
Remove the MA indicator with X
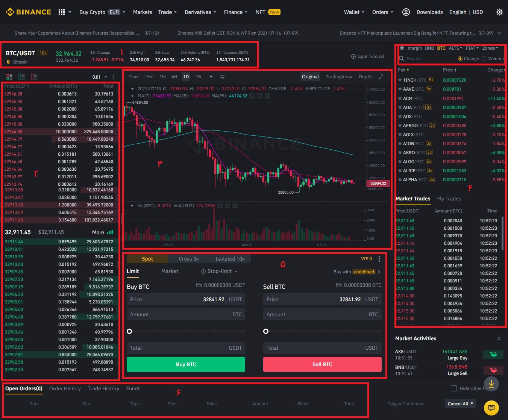(x=267, y=96)
